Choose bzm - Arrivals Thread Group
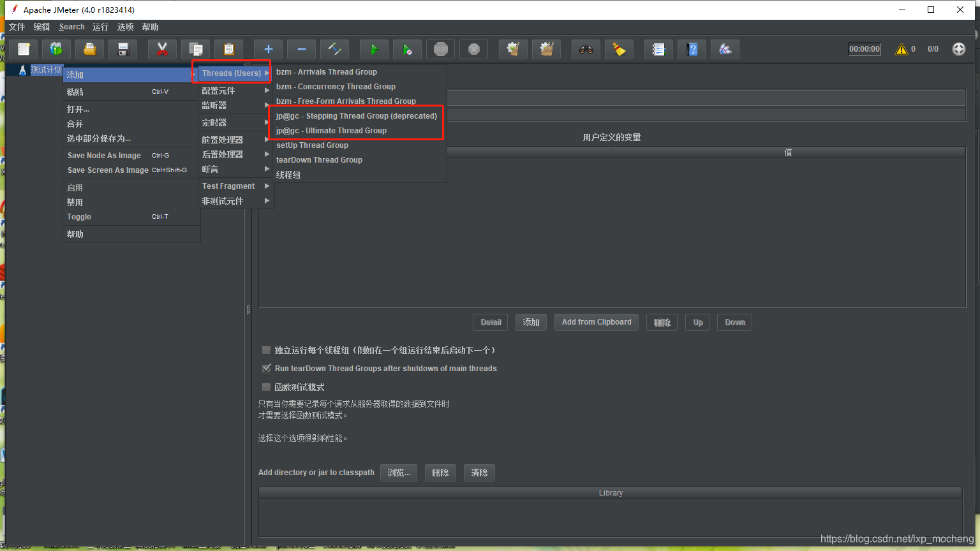This screenshot has width=980, height=551. [x=360, y=72]
